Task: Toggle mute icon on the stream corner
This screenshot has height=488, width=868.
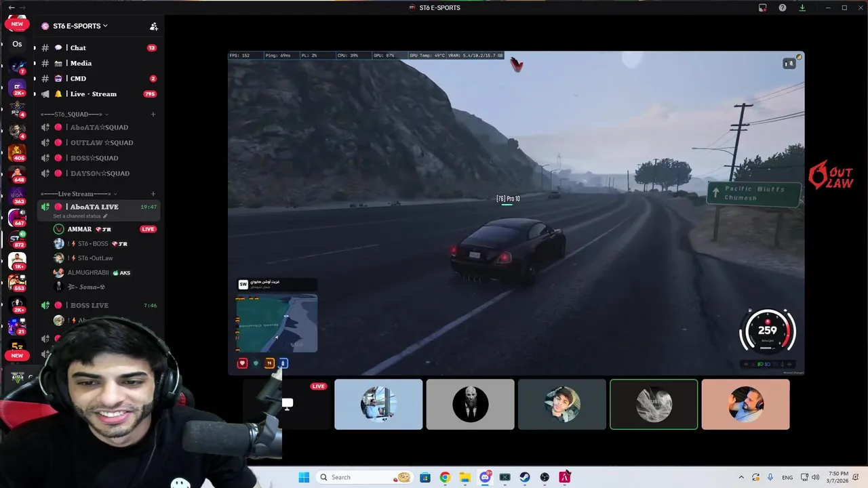Action: 789,63
